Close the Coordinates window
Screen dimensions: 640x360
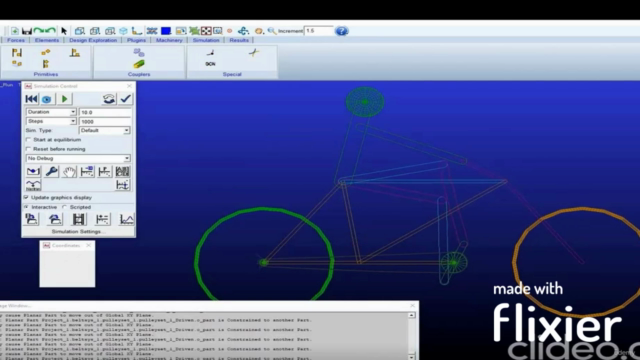(89, 245)
